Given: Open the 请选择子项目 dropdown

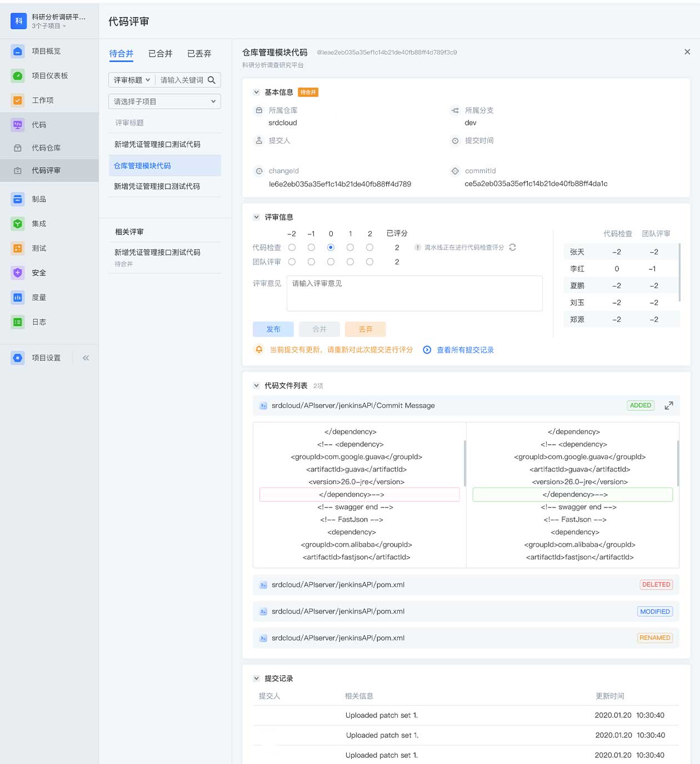Looking at the screenshot, I should [164, 102].
